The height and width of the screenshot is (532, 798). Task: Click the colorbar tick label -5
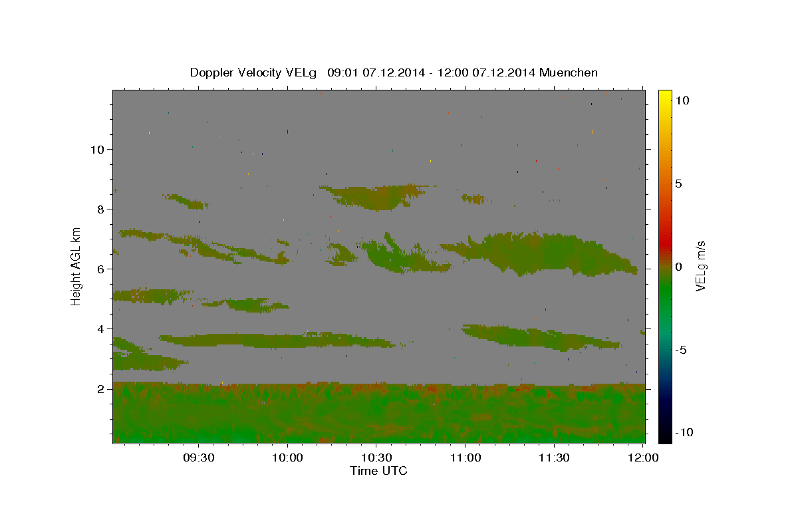[681, 350]
